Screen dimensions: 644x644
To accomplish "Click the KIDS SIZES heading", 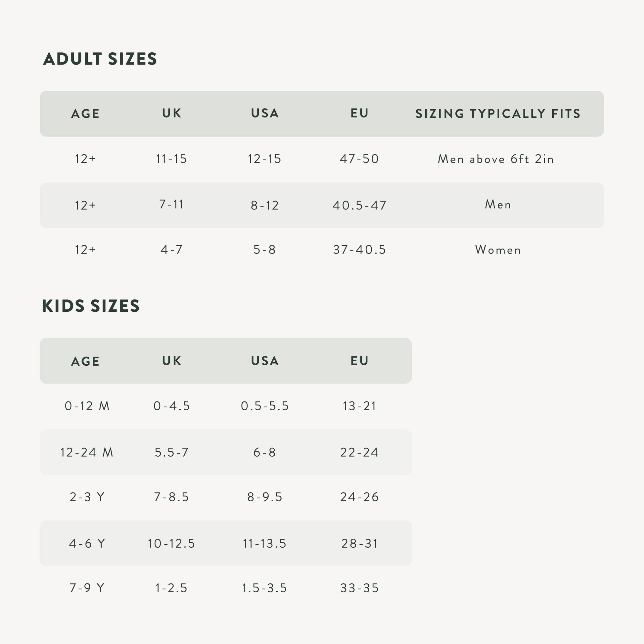I will [91, 306].
